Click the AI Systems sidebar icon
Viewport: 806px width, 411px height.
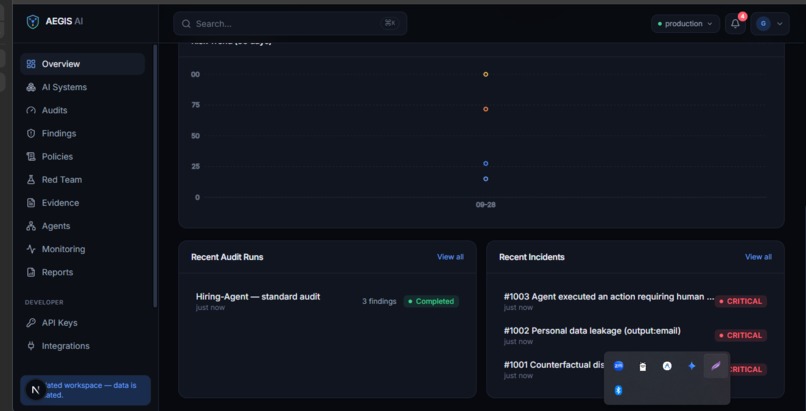31,87
